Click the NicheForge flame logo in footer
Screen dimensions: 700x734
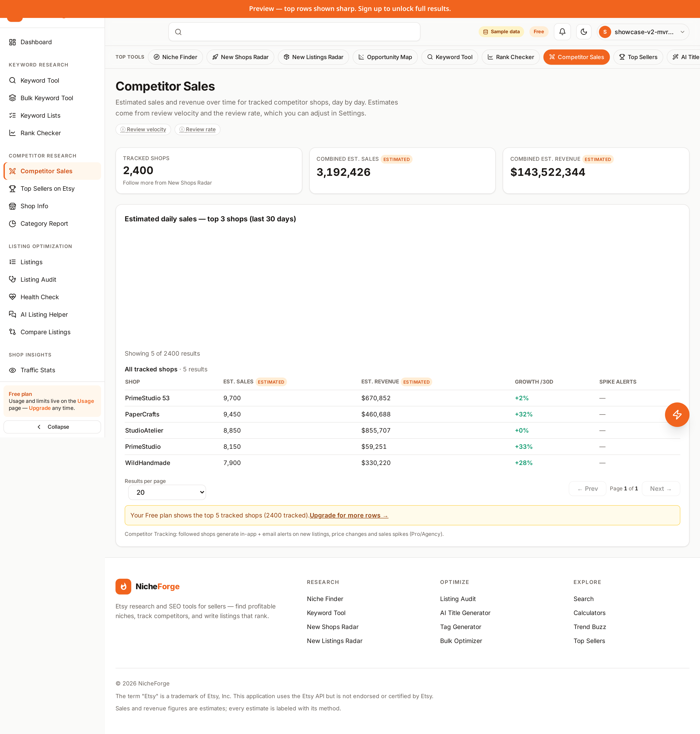click(x=123, y=587)
